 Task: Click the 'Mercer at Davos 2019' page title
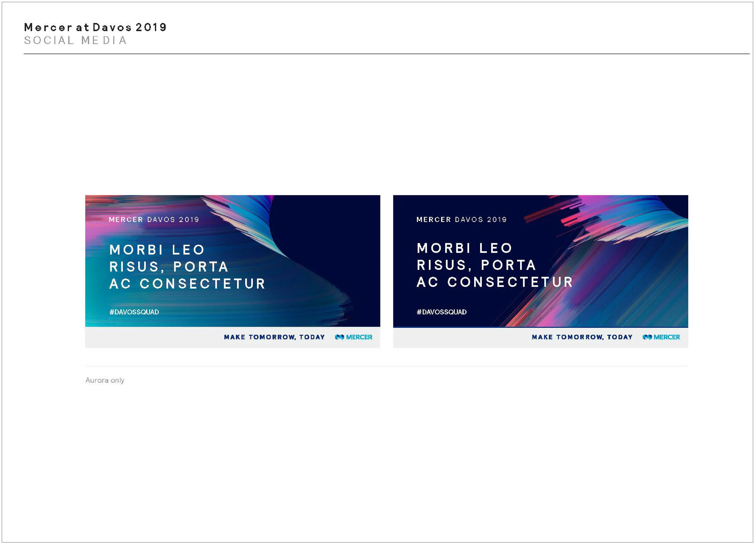pos(95,27)
